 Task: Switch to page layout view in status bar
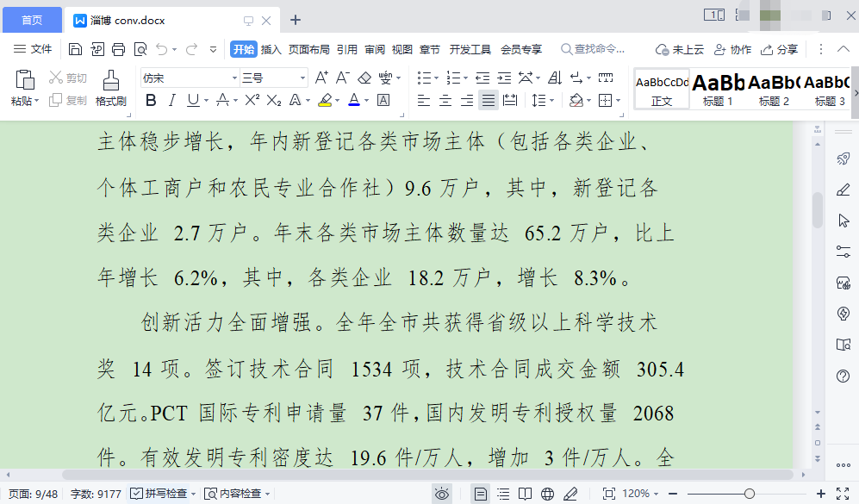coord(481,494)
